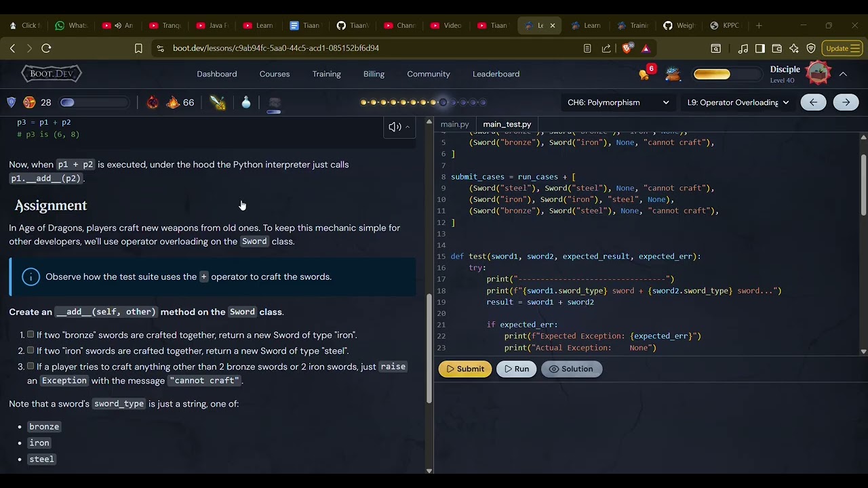Check the two iron swords requirement checkbox
The width and height of the screenshot is (868, 488).
(x=31, y=350)
